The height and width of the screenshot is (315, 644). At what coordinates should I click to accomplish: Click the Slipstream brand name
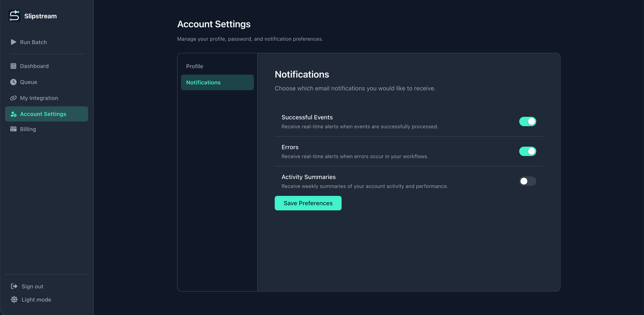click(x=40, y=16)
